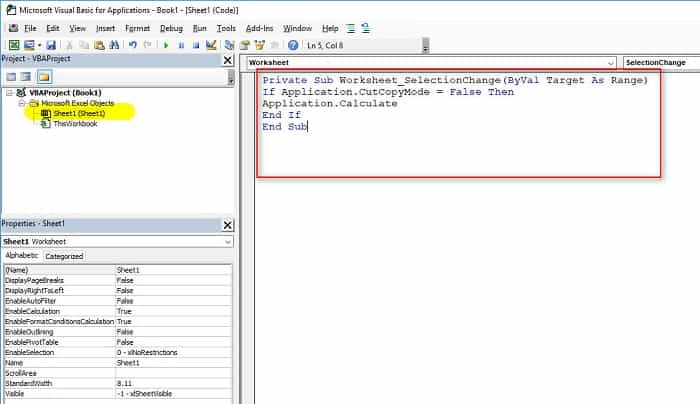Screen dimensions: 700x404
Task: Stop execution using the Reset icon
Action: click(x=195, y=45)
